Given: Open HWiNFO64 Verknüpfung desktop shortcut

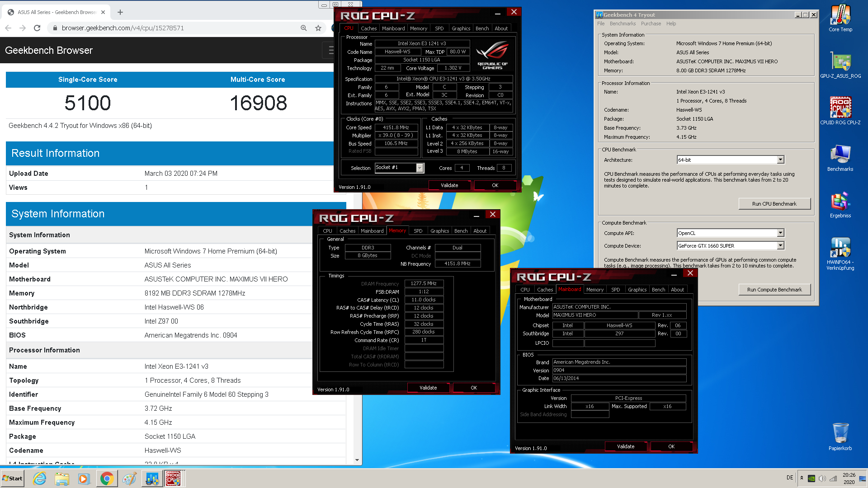Looking at the screenshot, I should click(840, 253).
